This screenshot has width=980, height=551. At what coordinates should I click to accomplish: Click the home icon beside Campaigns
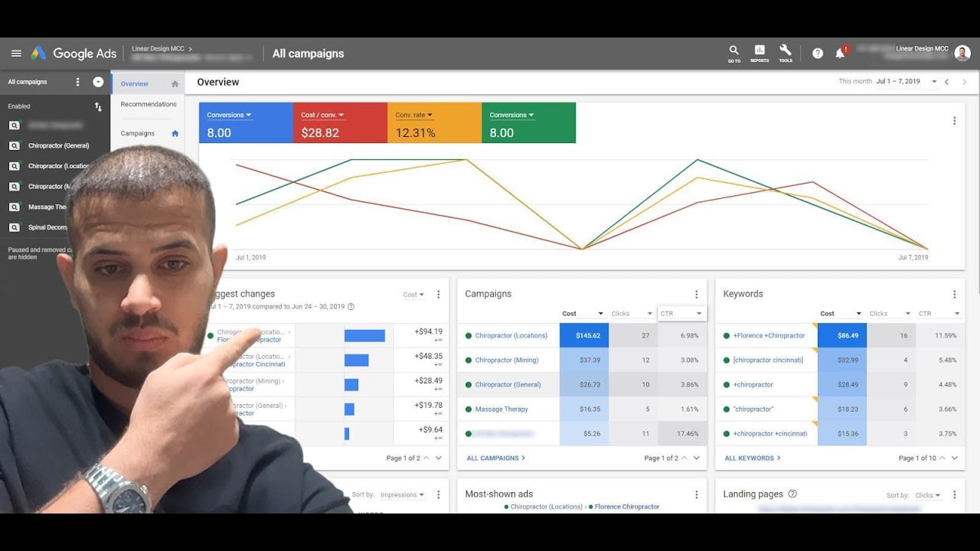click(175, 133)
